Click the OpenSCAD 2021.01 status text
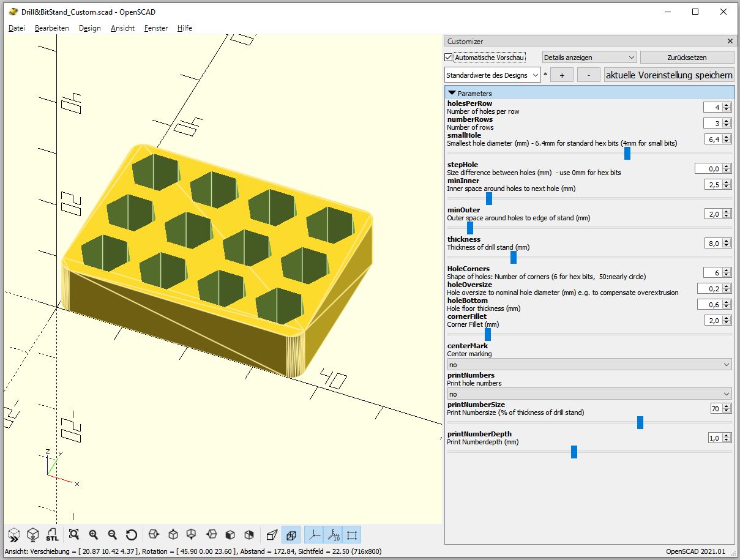The image size is (740, 560). (x=695, y=551)
